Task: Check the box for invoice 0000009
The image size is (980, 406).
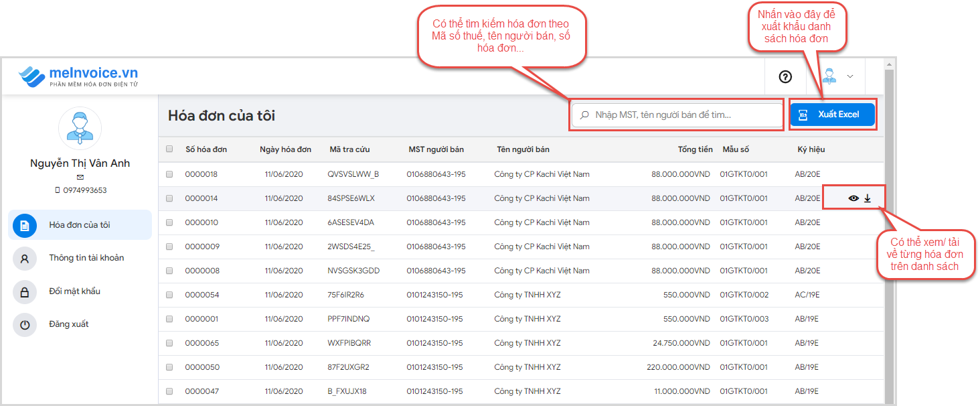Action: (x=169, y=247)
